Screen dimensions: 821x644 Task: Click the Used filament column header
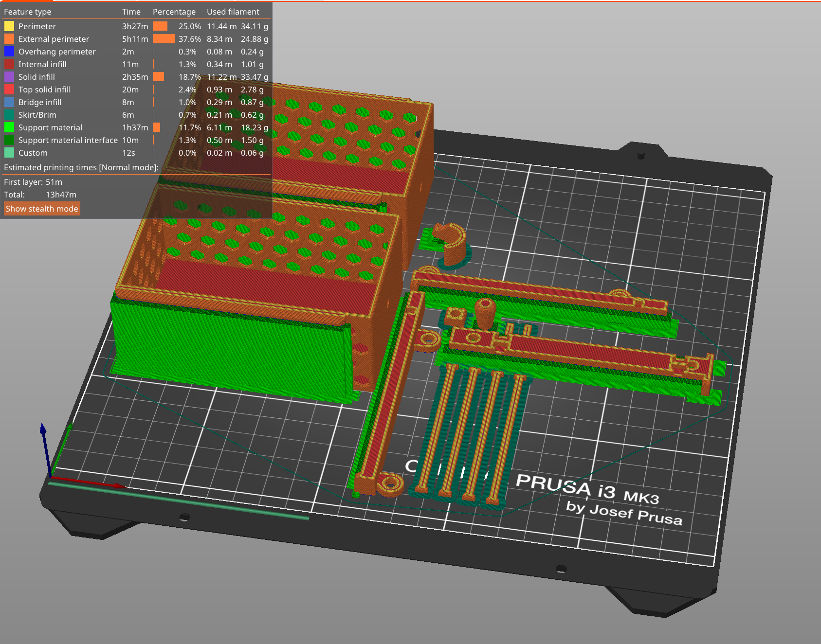pyautogui.click(x=233, y=12)
